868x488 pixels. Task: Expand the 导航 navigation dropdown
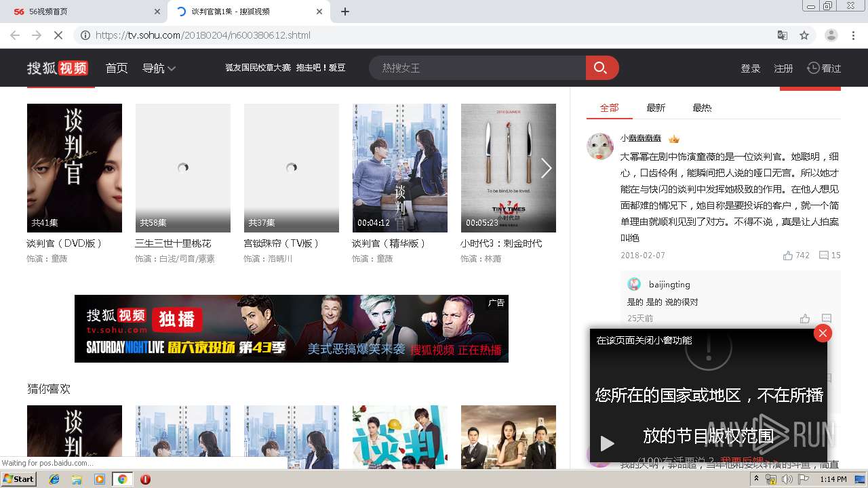159,68
